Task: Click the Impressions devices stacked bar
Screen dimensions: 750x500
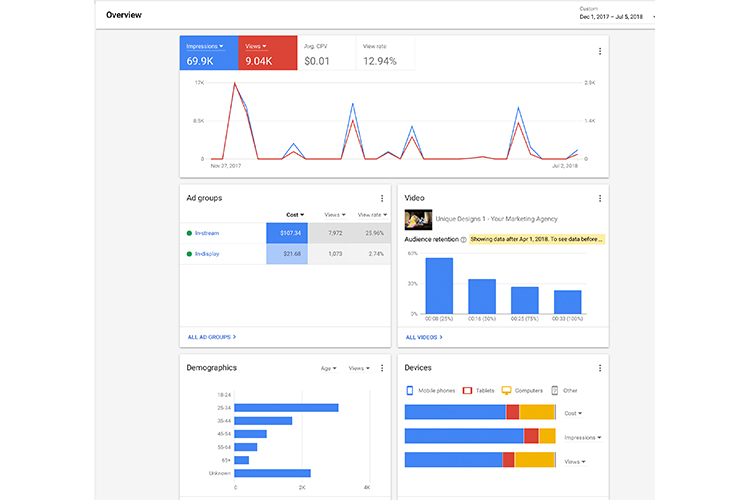Action: [480, 436]
